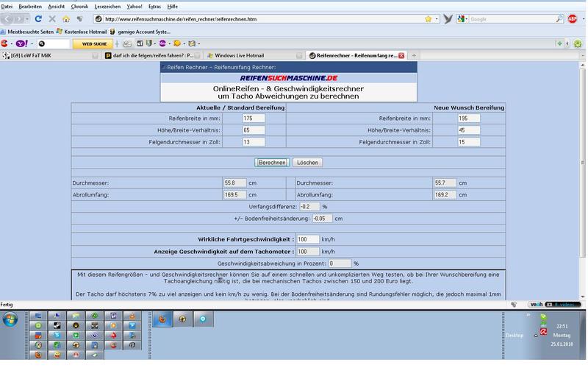Open a new tab with the plus button
Viewport: 588px width, 368px height.
pyautogui.click(x=414, y=56)
